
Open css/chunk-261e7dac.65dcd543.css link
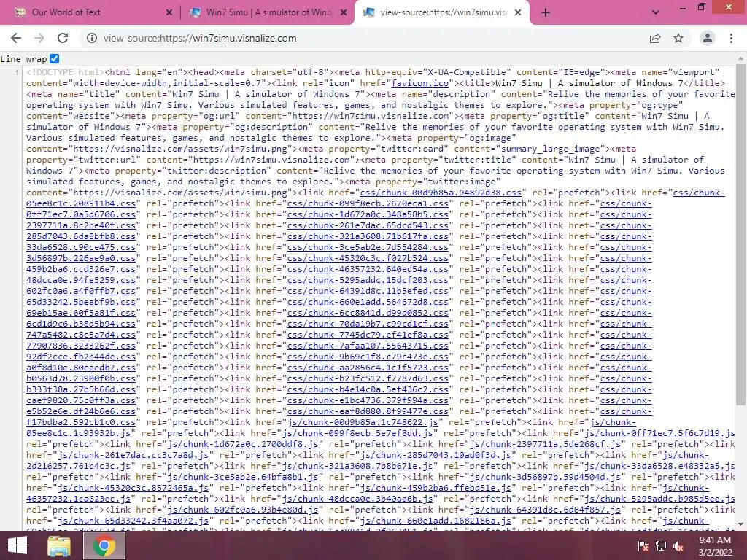tap(368, 225)
